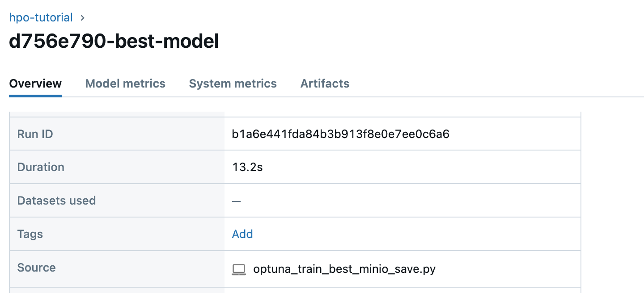Image resolution: width=644 pixels, height=293 pixels.
Task: Click the empty area right of the Add link
Action: coord(416,234)
